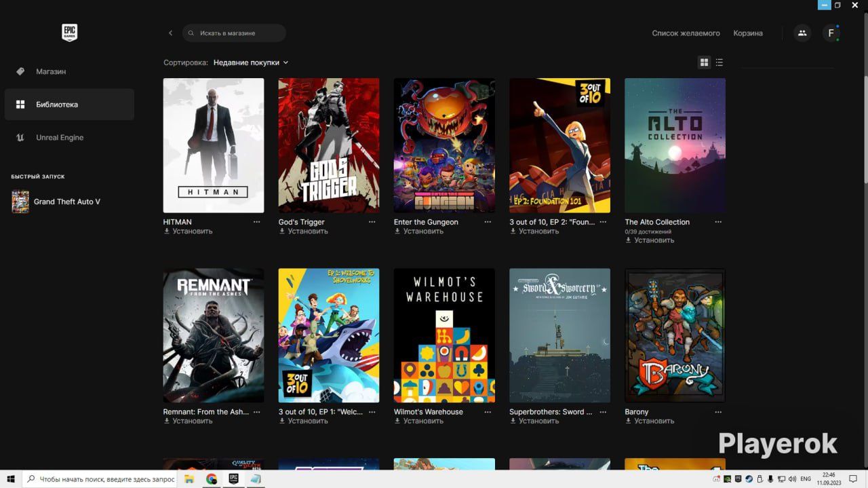
Task: Open three-dot menu for The Alto Collection
Action: point(718,222)
